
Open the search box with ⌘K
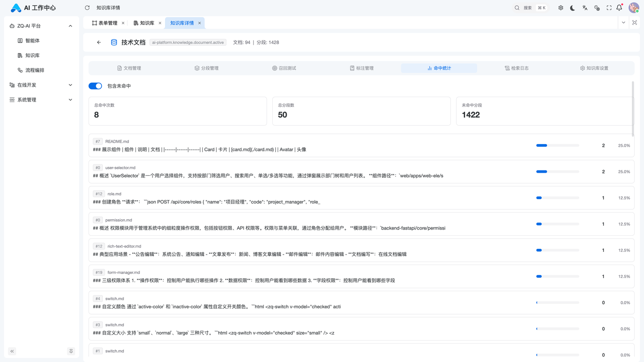pos(530,8)
